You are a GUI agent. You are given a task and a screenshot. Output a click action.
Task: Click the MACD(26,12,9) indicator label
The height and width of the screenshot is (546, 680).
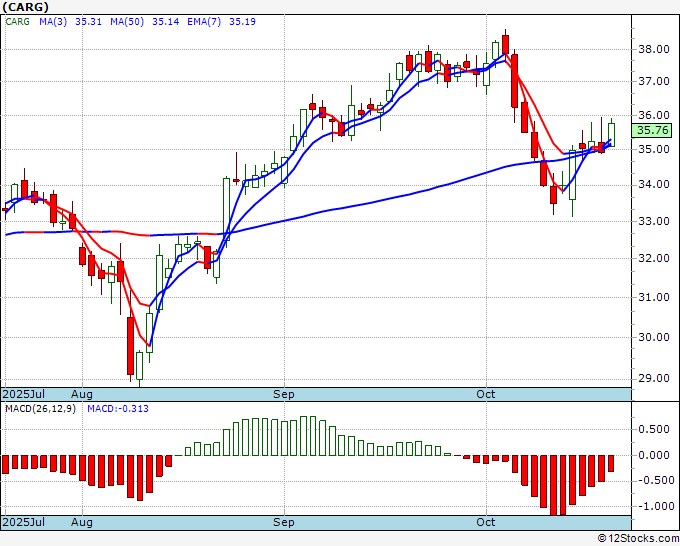40,409
